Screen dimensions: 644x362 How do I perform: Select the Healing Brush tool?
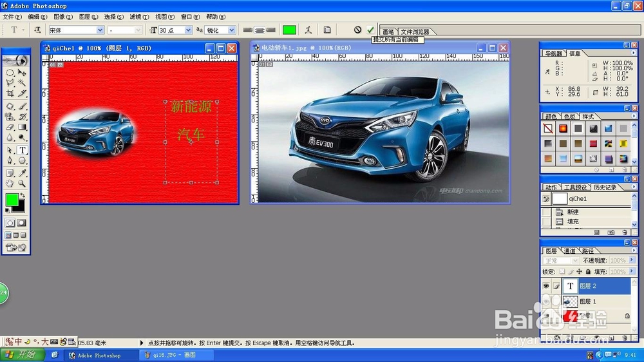(x=10, y=106)
